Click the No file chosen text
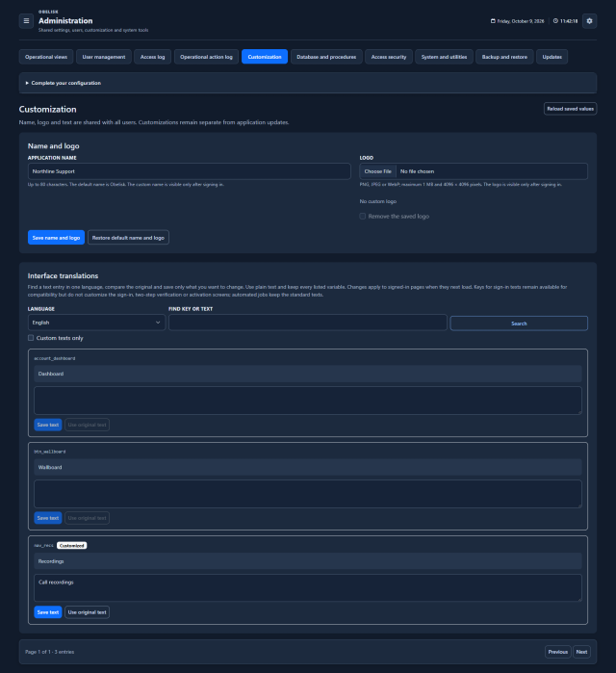Screen dimensions: 616x673 click(x=417, y=171)
